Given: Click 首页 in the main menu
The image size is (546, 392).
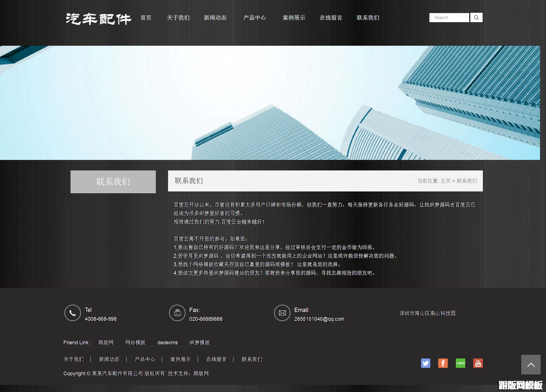Looking at the screenshot, I should [x=146, y=18].
